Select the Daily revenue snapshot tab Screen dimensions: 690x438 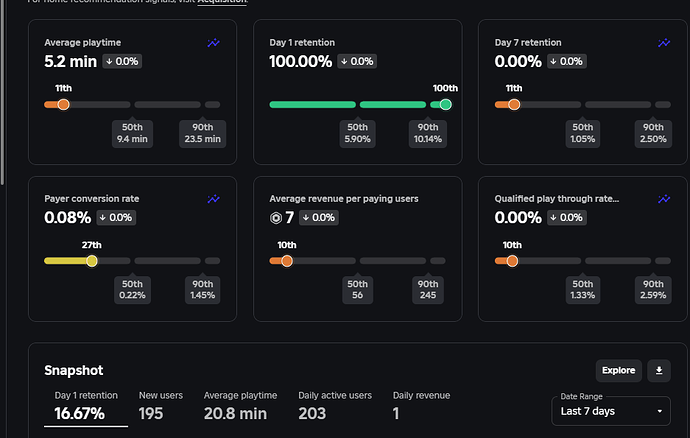(x=421, y=406)
